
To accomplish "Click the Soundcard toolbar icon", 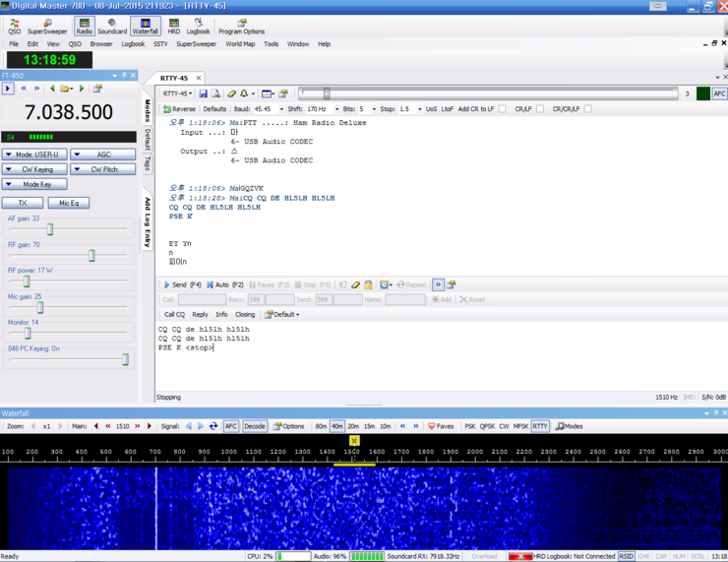I will (x=112, y=26).
